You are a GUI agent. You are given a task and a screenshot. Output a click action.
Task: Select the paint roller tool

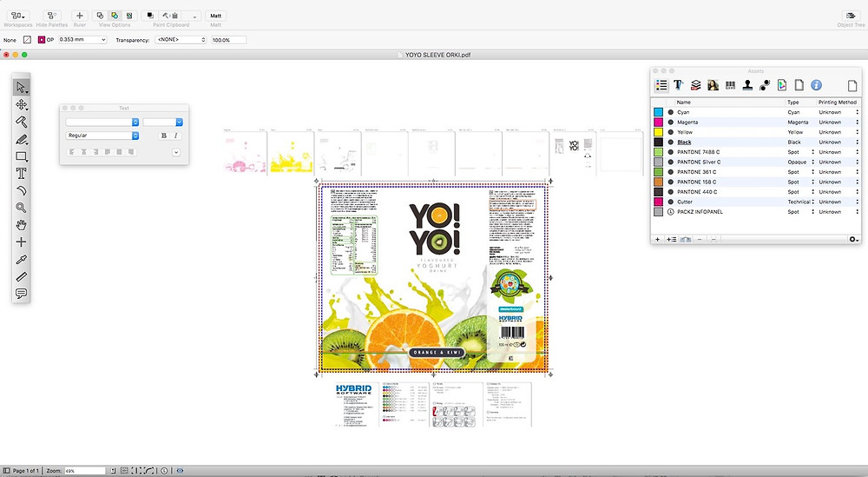pos(21,122)
